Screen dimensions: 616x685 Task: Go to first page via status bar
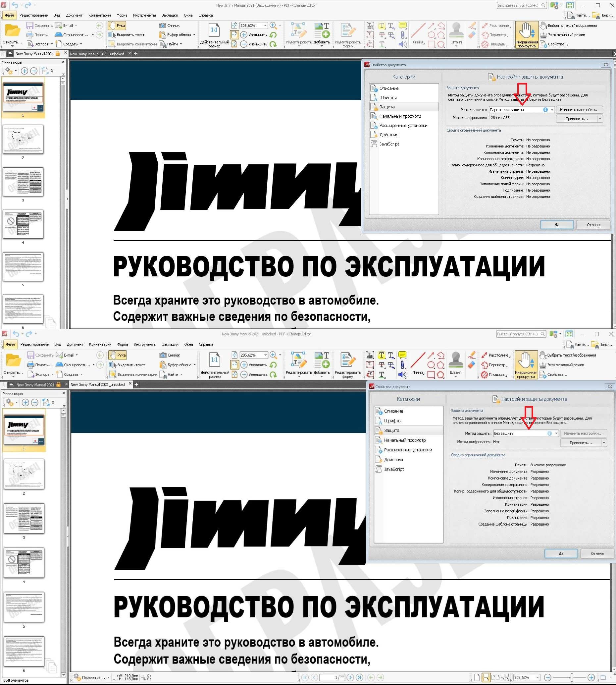tap(305, 677)
